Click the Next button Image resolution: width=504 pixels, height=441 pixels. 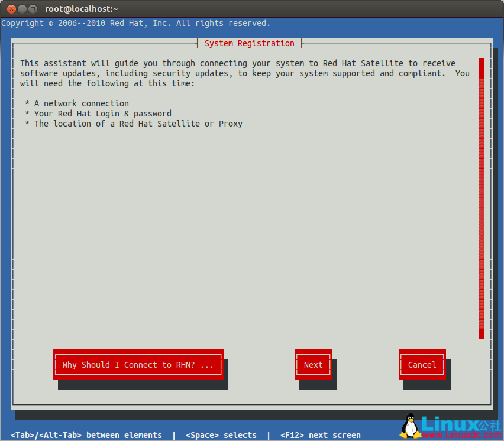click(314, 365)
